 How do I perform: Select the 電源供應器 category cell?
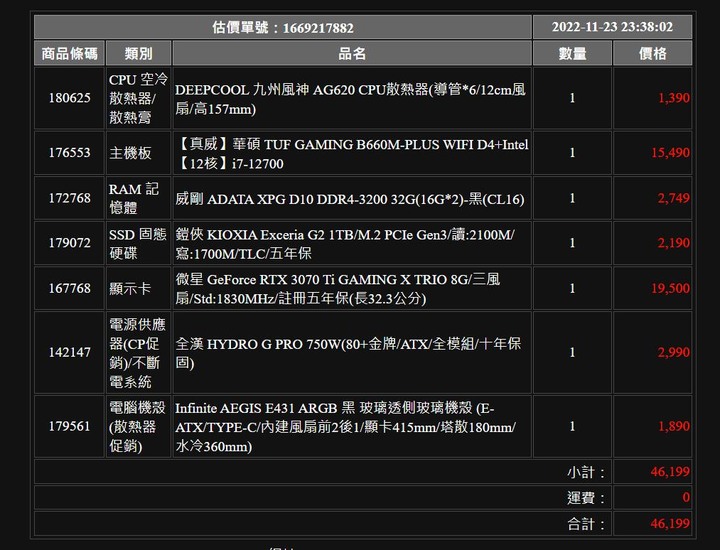137,353
